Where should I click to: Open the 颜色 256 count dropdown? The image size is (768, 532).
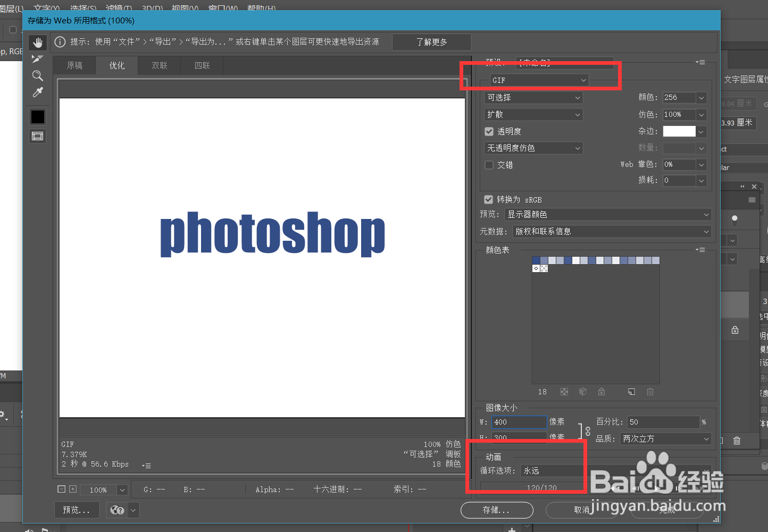tap(702, 98)
